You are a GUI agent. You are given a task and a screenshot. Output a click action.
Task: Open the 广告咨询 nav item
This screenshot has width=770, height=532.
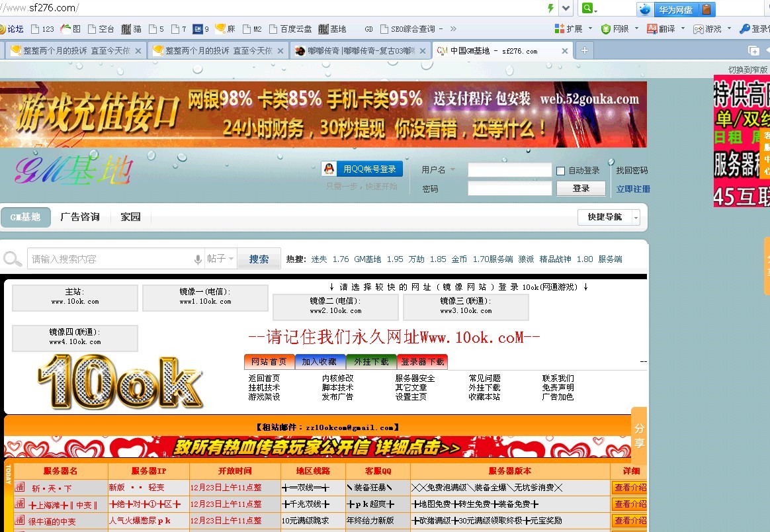coord(79,217)
